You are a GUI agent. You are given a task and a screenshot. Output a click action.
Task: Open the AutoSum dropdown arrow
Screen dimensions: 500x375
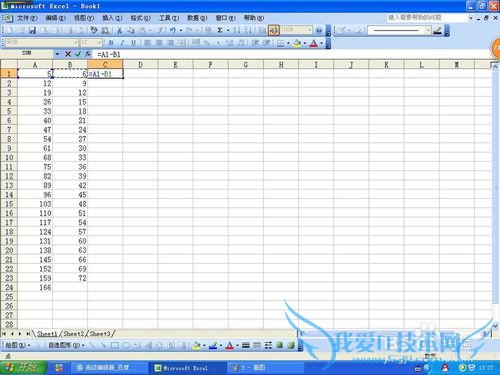pyautogui.click(x=228, y=31)
